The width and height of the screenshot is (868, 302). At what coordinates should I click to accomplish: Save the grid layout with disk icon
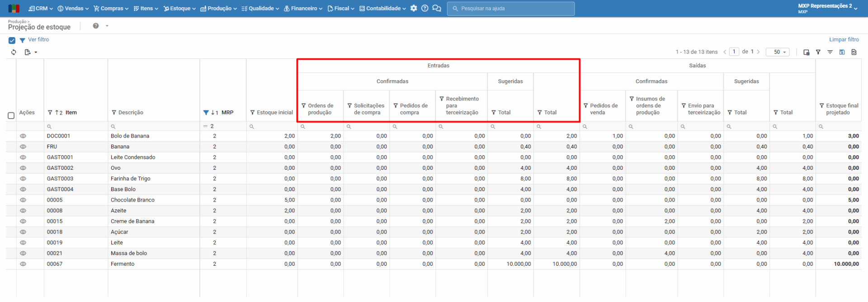(842, 52)
